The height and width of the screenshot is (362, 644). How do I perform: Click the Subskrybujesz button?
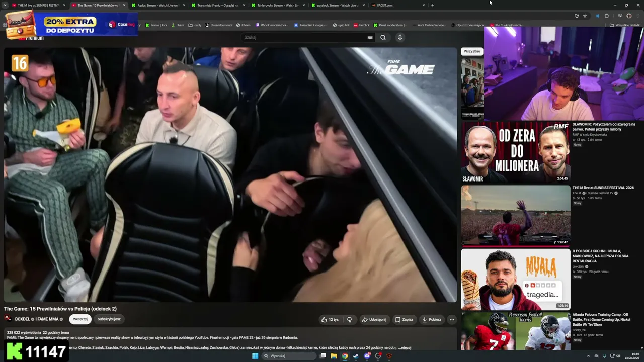click(x=109, y=319)
